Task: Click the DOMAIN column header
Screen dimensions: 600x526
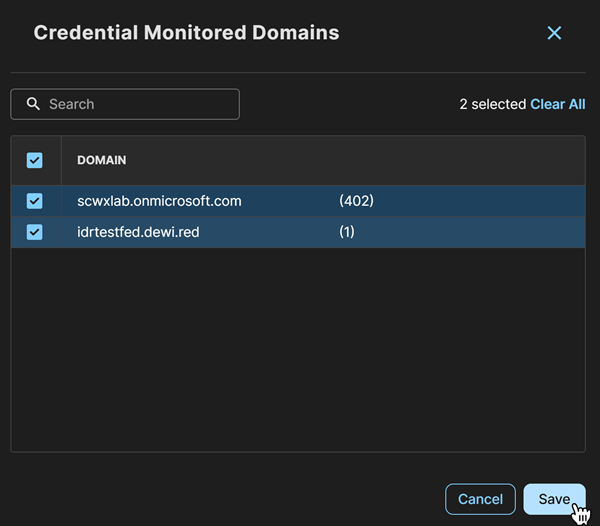Action: pyautogui.click(x=102, y=160)
